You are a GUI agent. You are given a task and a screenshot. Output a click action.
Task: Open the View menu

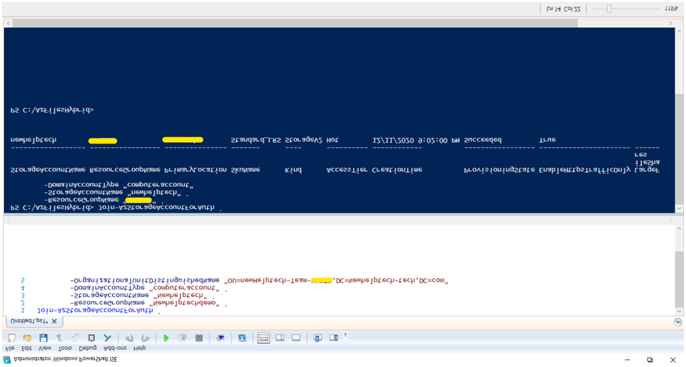(x=45, y=348)
